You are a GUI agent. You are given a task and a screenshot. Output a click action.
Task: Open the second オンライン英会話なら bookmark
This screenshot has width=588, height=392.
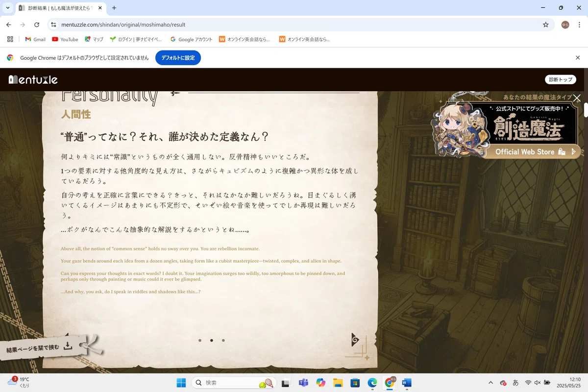pos(304,39)
